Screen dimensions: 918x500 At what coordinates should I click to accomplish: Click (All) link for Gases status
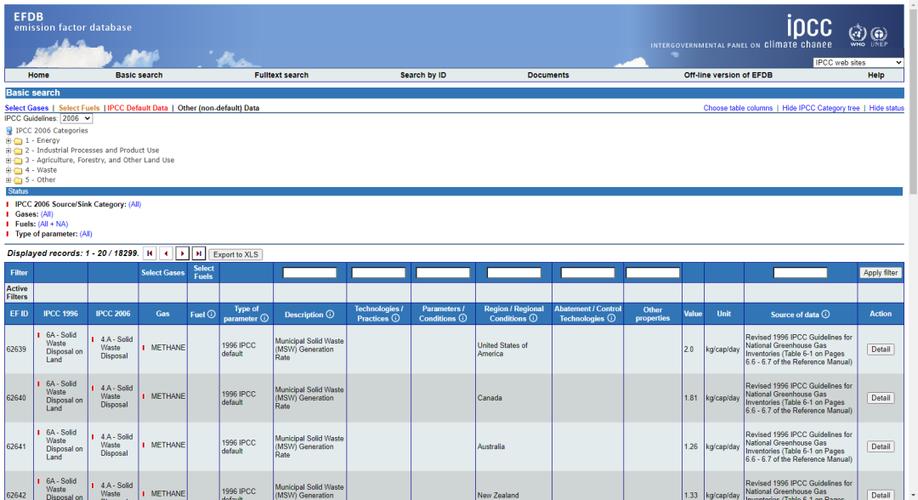coord(47,214)
